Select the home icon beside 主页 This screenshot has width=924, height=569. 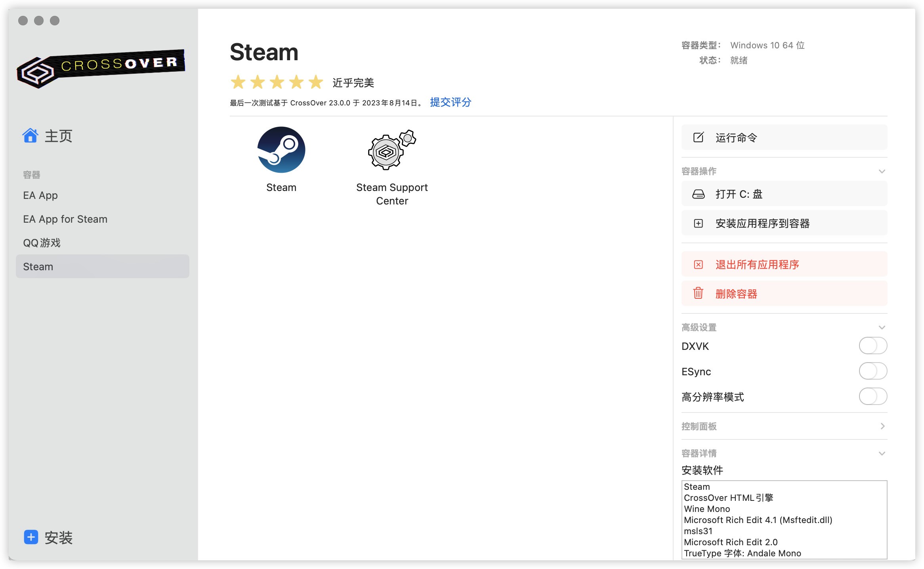tap(30, 136)
